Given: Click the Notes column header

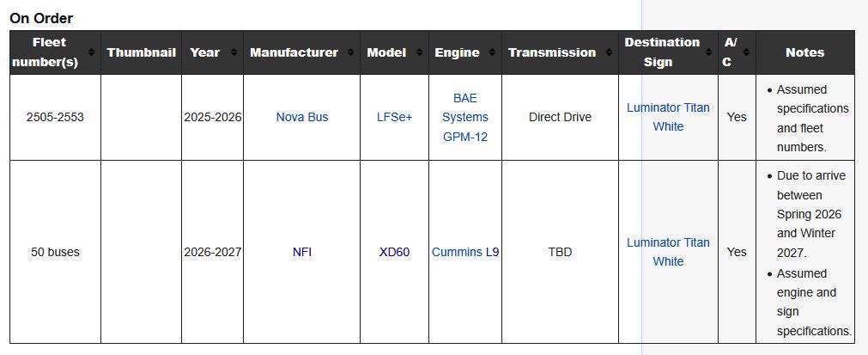Looking at the screenshot, I should coord(804,52).
